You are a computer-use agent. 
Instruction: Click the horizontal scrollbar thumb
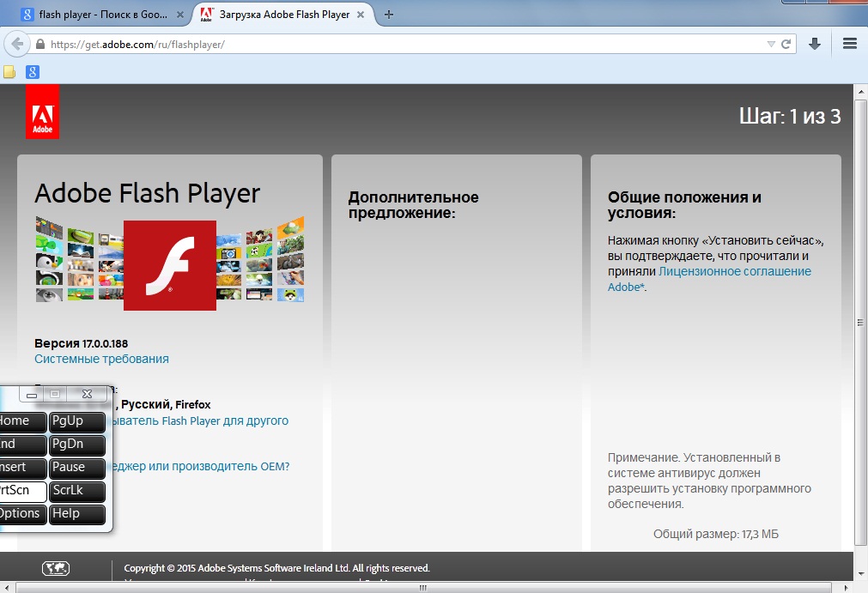423,588
